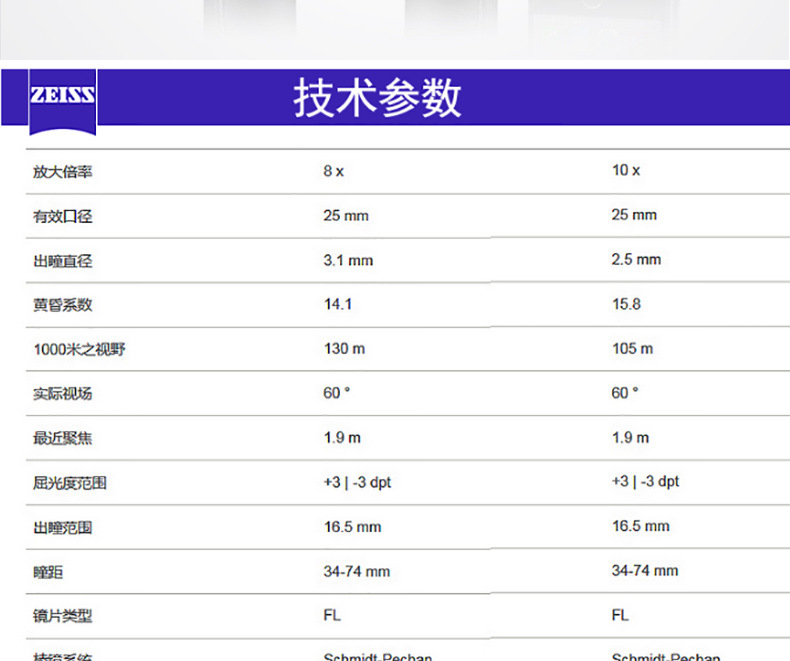Select the 出瞳范围 row label
This screenshot has width=790, height=661.
[x=62, y=527]
